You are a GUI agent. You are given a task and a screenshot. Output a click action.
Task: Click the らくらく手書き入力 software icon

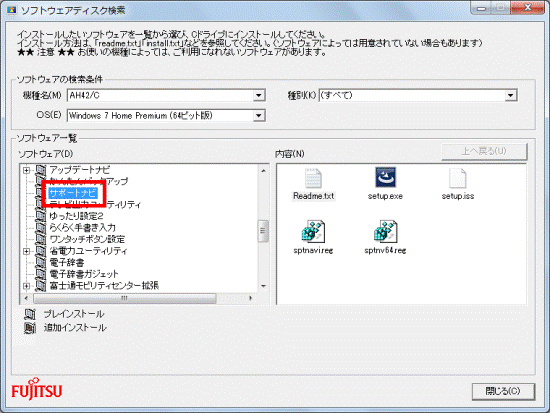41,228
